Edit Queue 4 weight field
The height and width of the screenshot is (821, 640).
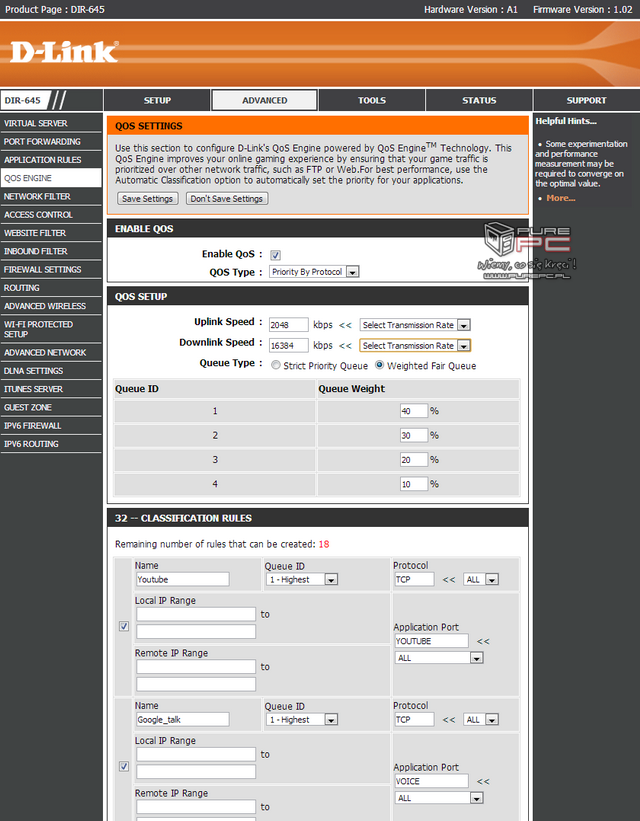pyautogui.click(x=414, y=484)
